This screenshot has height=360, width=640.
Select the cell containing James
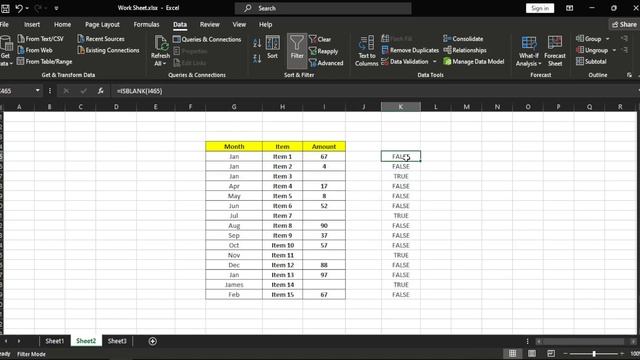[234, 285]
